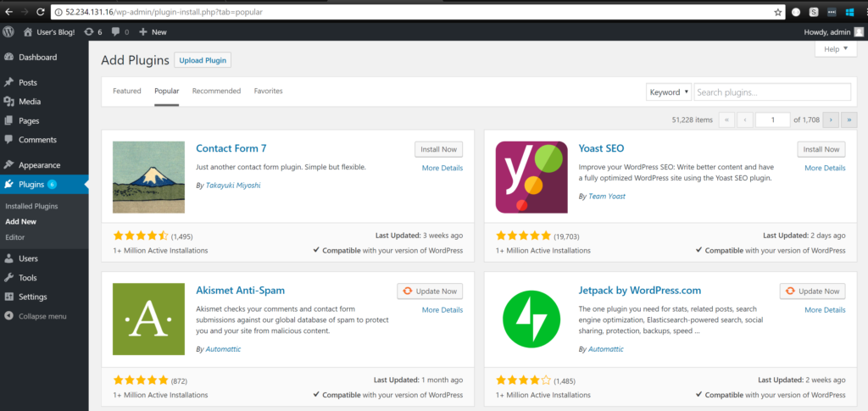Open the comments bubble in admin bar
The image size is (868, 411).
point(120,32)
